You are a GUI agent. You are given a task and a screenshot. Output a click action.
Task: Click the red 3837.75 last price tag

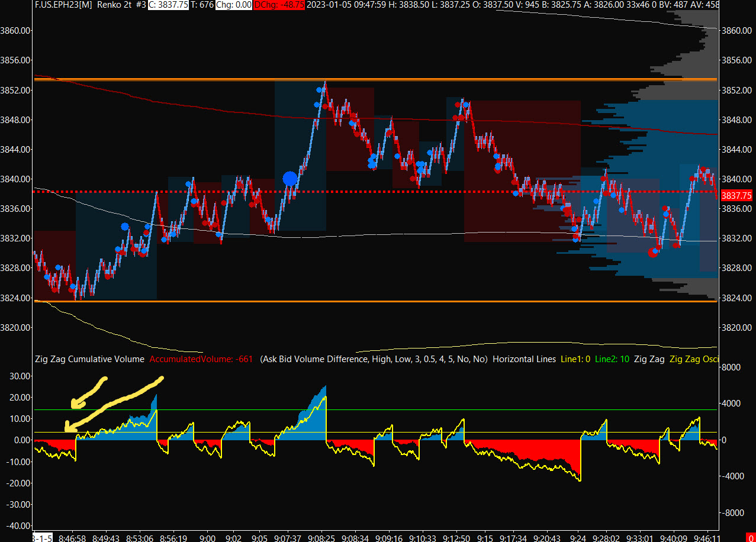736,195
